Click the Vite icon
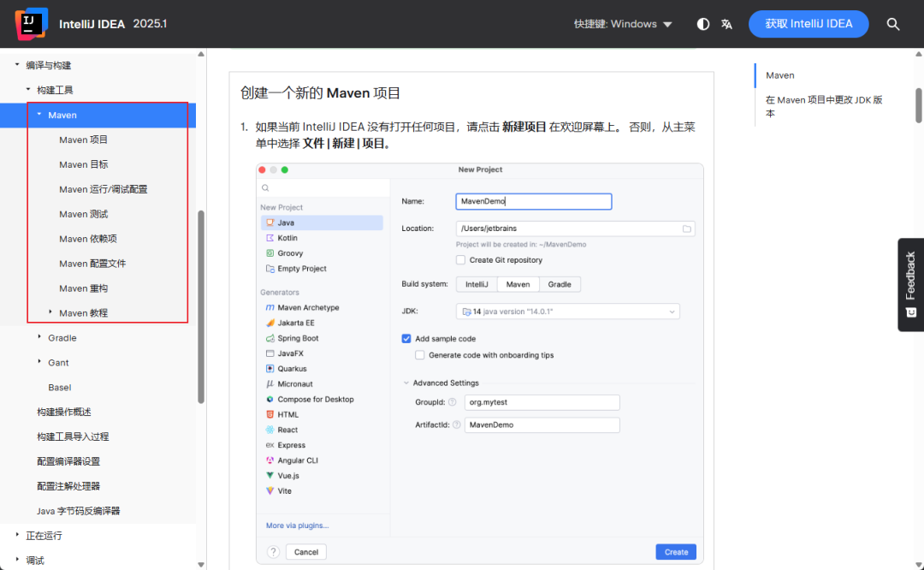 (269, 491)
